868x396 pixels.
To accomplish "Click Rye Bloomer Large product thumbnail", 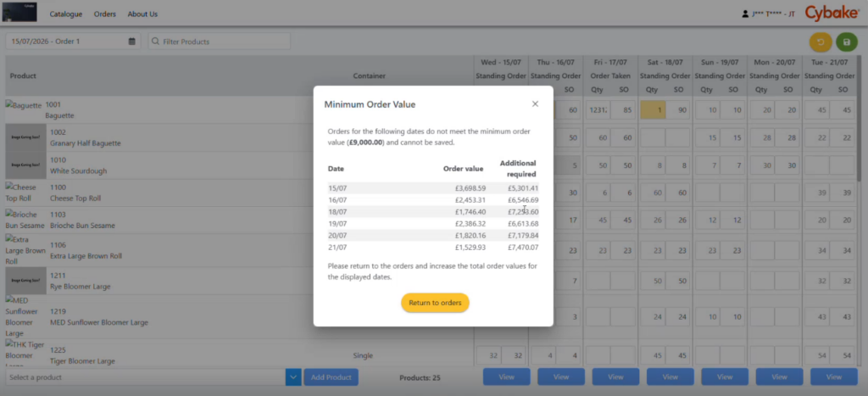I will tap(26, 281).
